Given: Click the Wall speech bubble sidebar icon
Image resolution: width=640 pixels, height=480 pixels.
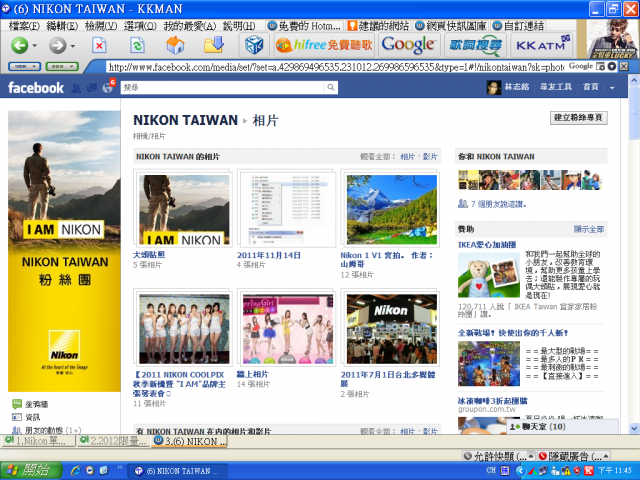Looking at the screenshot, I should tap(17, 404).
